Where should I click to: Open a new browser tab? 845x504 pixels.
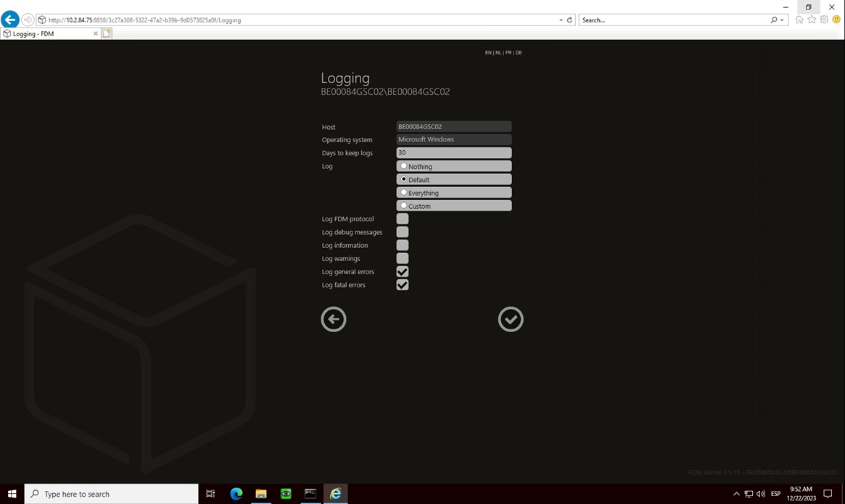coord(107,33)
